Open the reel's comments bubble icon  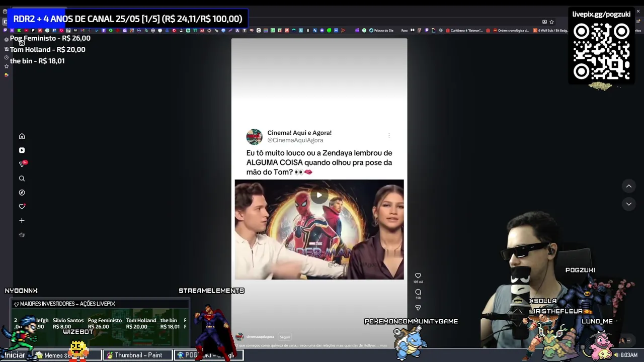point(418,292)
